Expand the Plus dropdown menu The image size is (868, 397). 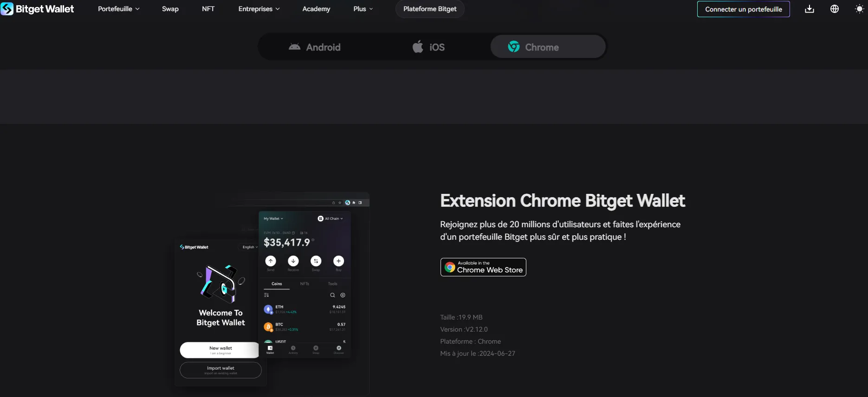[363, 9]
